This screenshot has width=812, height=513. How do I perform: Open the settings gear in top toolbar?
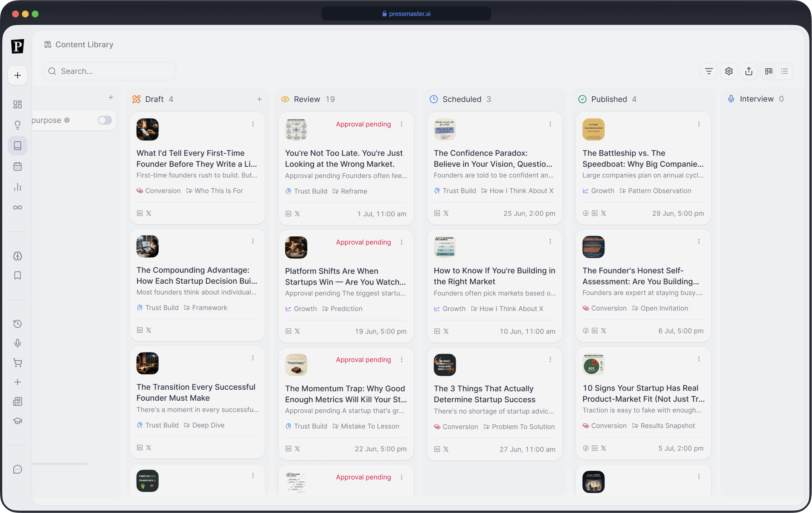pos(729,71)
